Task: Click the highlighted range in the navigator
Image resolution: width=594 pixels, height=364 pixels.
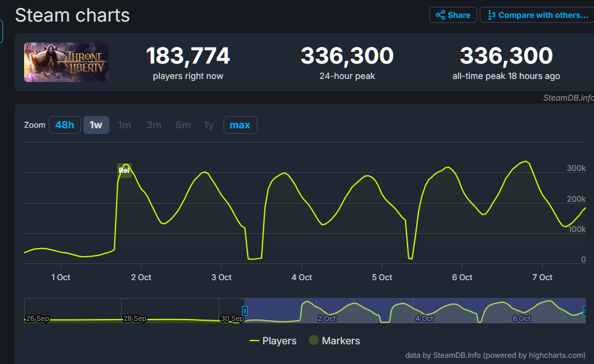Action: coord(415,311)
